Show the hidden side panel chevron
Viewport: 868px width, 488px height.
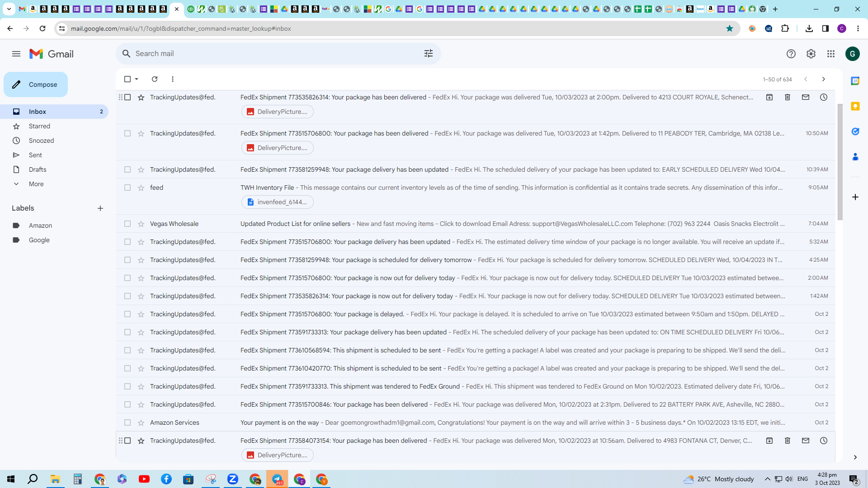[x=855, y=457]
